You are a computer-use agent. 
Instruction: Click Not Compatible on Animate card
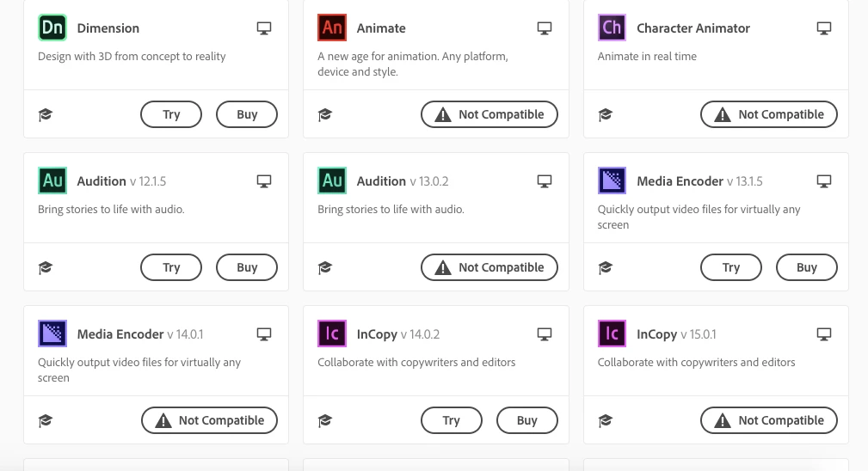[x=489, y=114]
